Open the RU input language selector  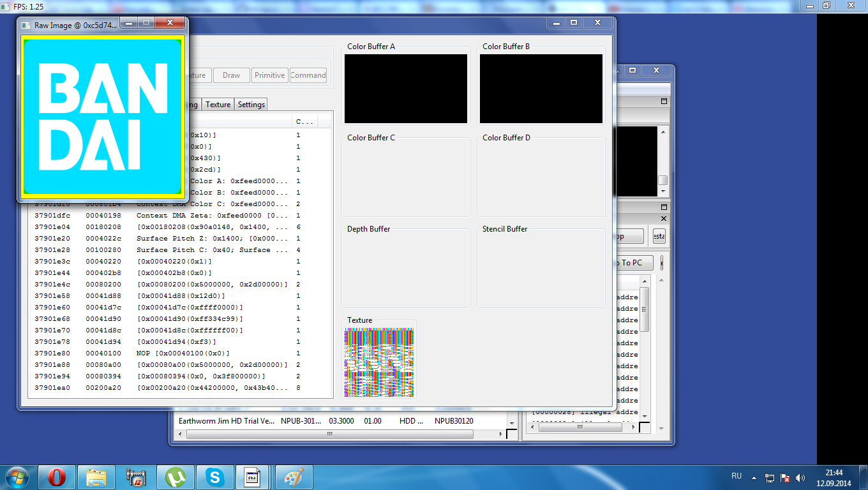point(736,477)
